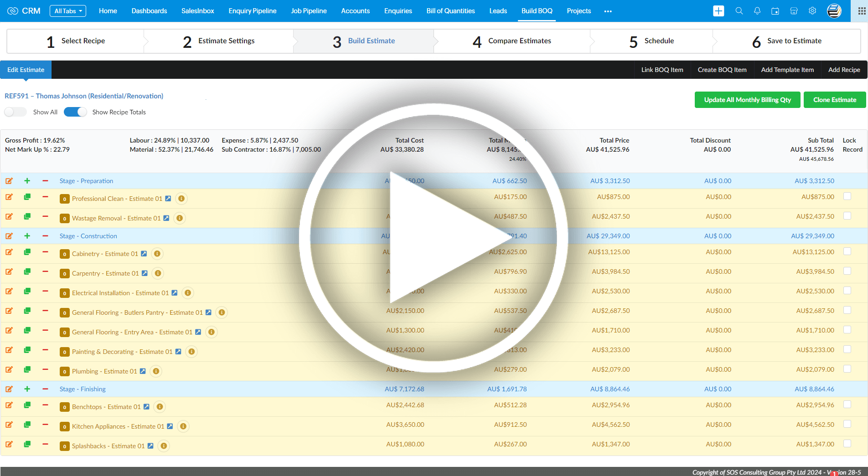Viewport: 868px width, 476px height.
Task: Remove the Stage - Preparation row
Action: (x=45, y=181)
